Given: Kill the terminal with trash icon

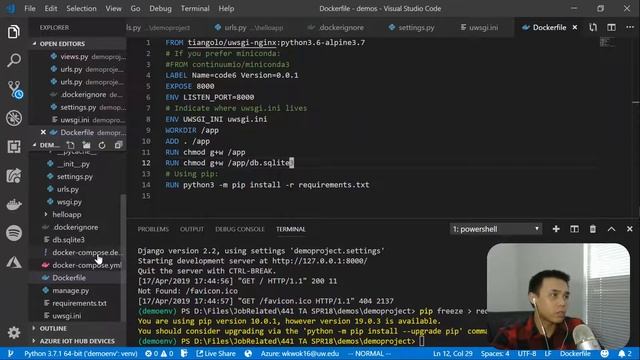Looking at the screenshot, I should tap(593, 229).
